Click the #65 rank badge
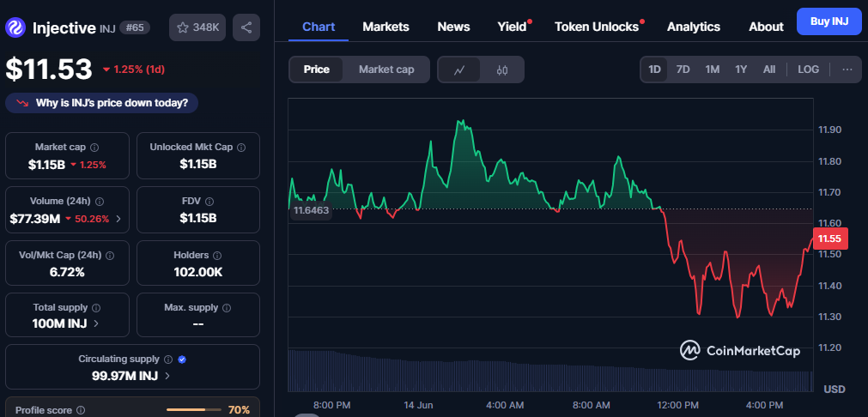Image resolution: width=868 pixels, height=417 pixels. coord(135,27)
